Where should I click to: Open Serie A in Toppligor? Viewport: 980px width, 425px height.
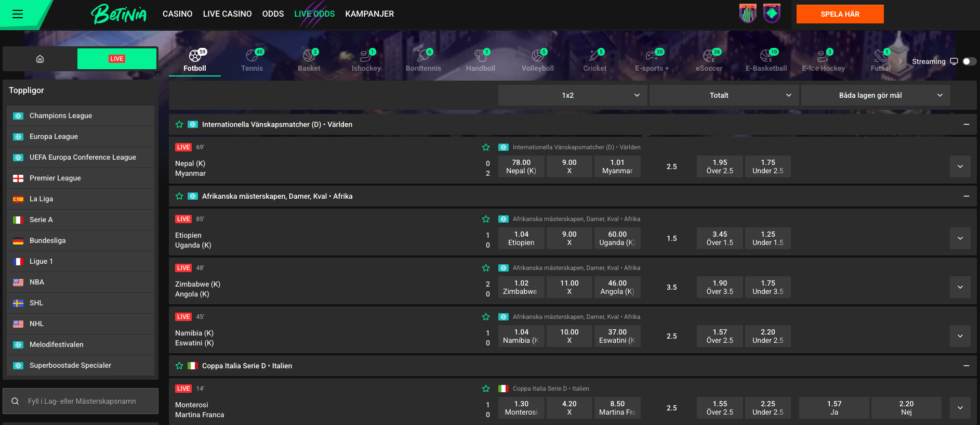81,220
